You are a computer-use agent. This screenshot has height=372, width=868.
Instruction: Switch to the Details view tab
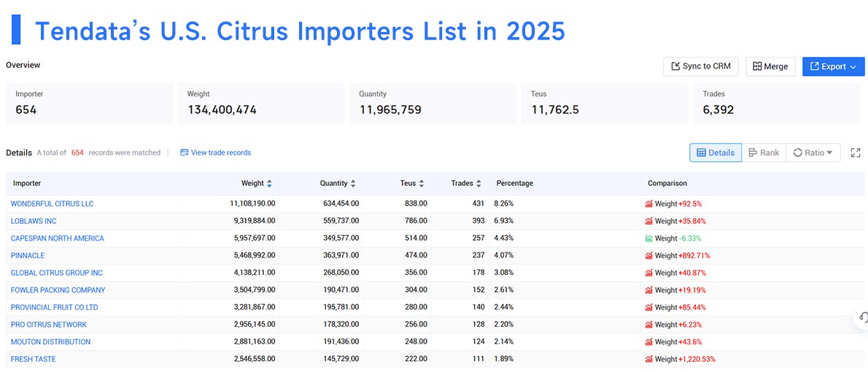pyautogui.click(x=716, y=152)
